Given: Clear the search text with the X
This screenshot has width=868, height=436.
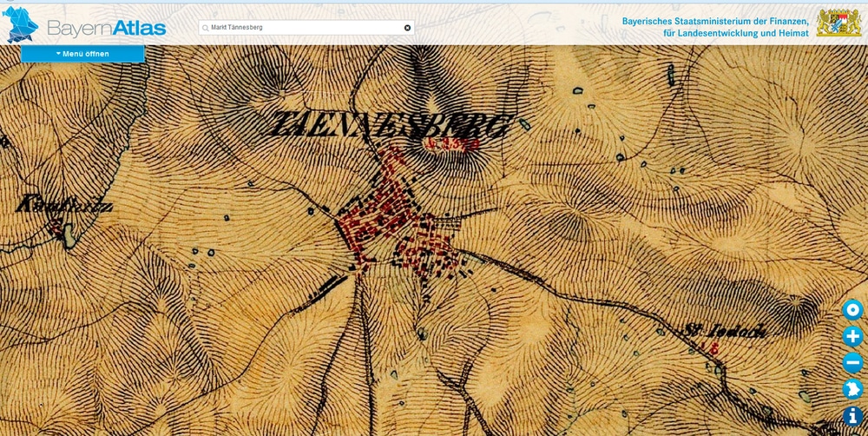Looking at the screenshot, I should coord(407,28).
